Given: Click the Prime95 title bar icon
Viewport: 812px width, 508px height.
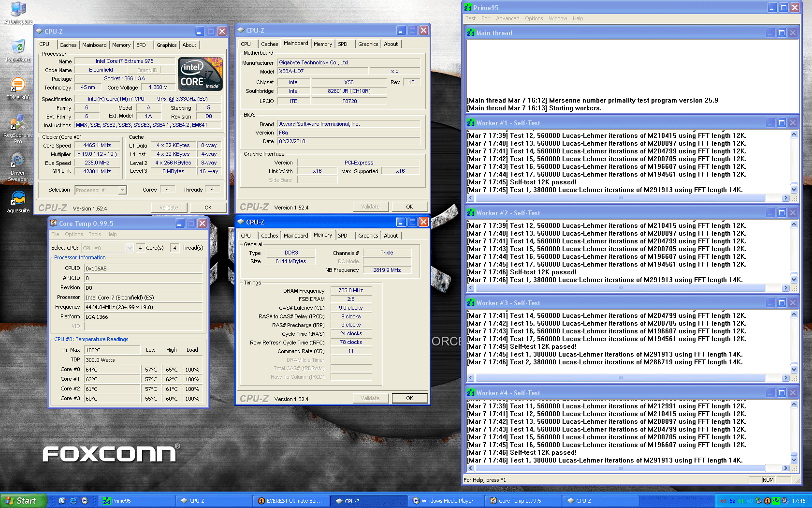Looking at the screenshot, I should tap(468, 8).
